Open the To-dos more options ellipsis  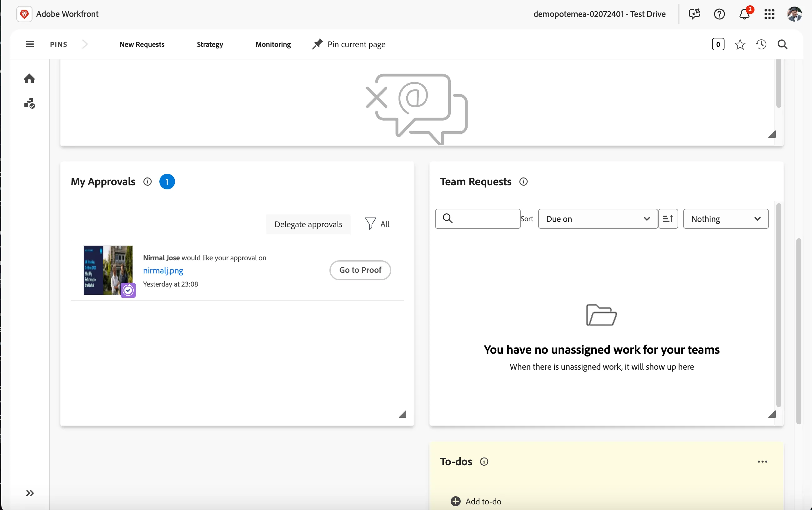coord(762,462)
